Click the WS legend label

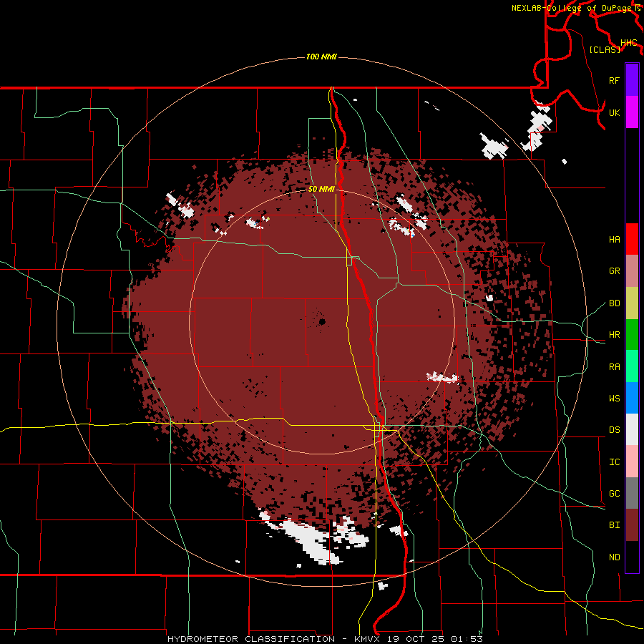point(615,398)
